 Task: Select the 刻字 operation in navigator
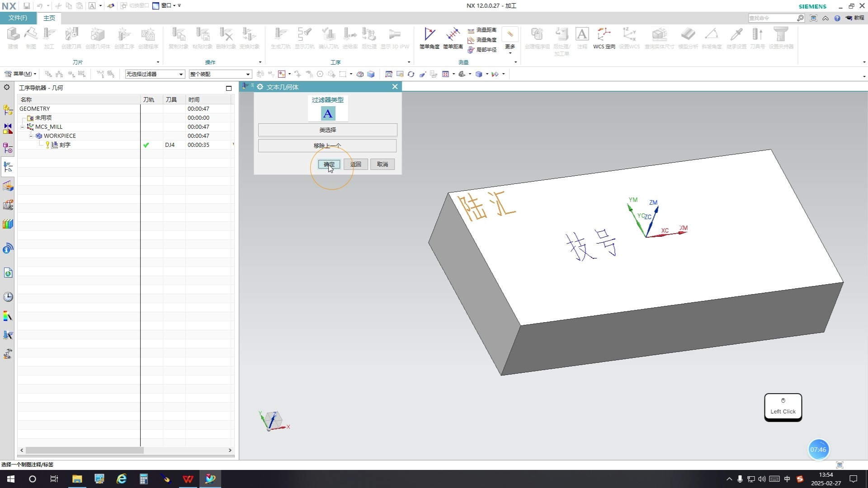click(x=65, y=145)
